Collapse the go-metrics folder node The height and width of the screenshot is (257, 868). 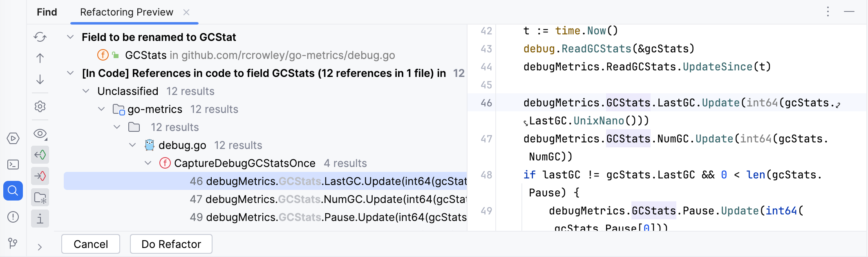101,109
